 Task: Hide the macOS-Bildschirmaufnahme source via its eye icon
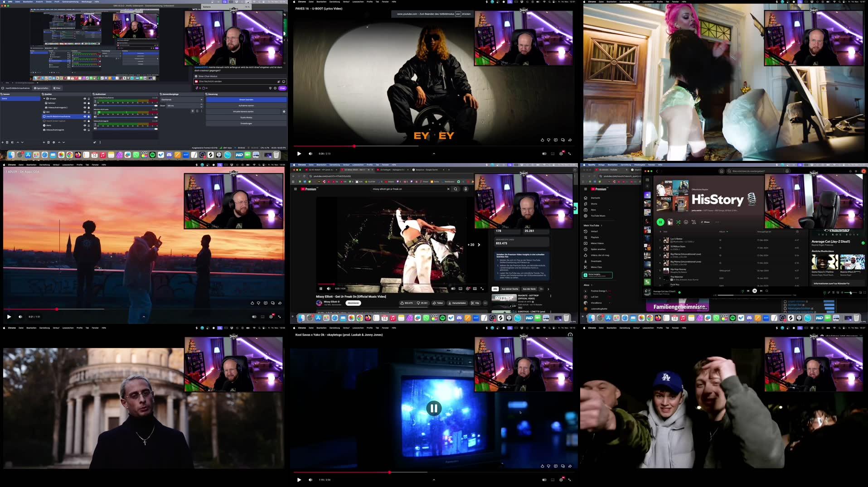tap(85, 116)
